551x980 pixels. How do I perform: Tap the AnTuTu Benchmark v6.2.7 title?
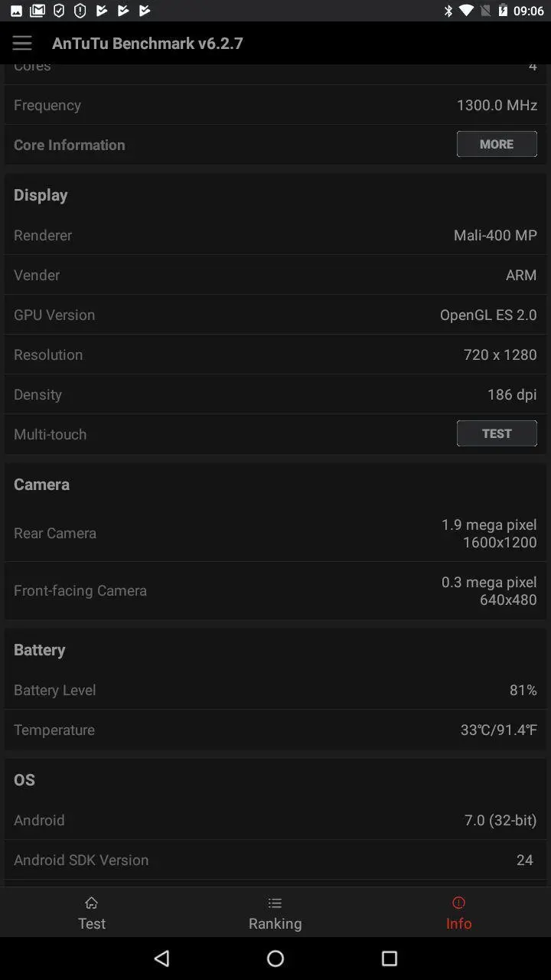tap(148, 43)
